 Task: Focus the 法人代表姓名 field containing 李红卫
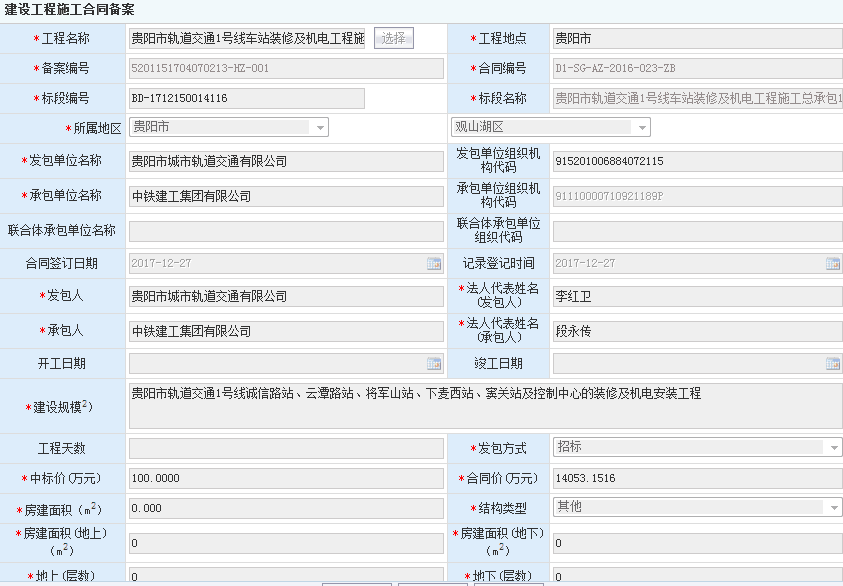click(x=696, y=296)
